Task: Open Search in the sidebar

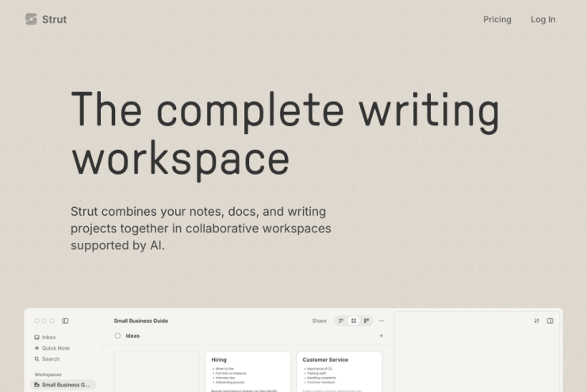Action: [47, 359]
